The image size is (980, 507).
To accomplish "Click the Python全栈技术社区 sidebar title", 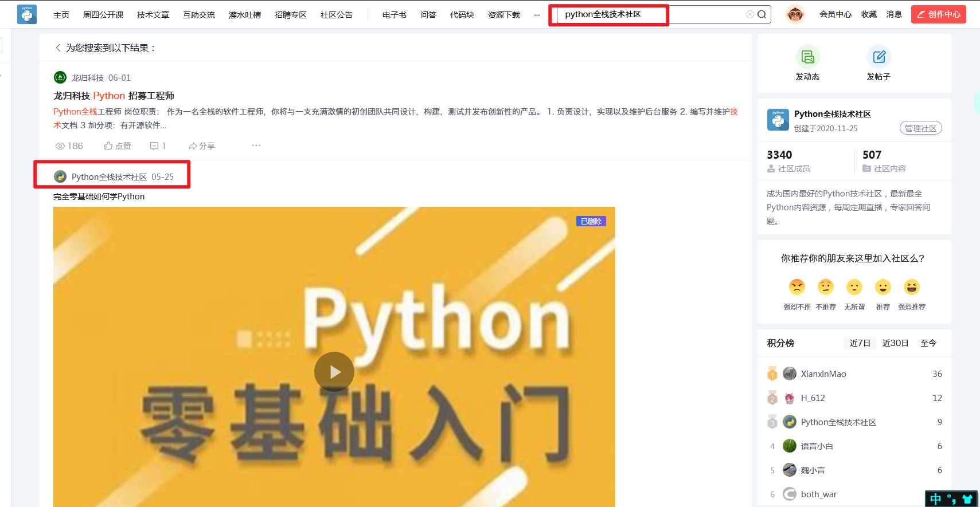I will [833, 114].
